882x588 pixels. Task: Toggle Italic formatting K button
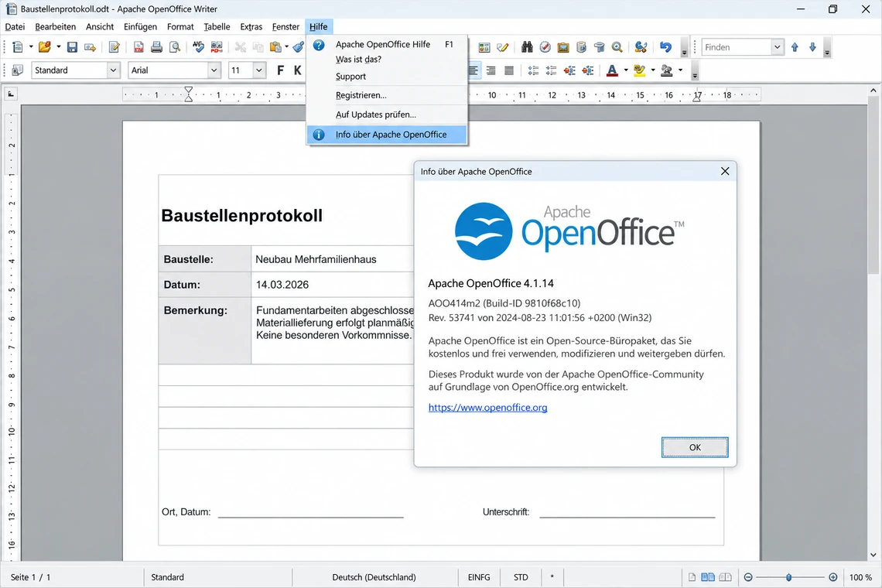[x=298, y=70]
